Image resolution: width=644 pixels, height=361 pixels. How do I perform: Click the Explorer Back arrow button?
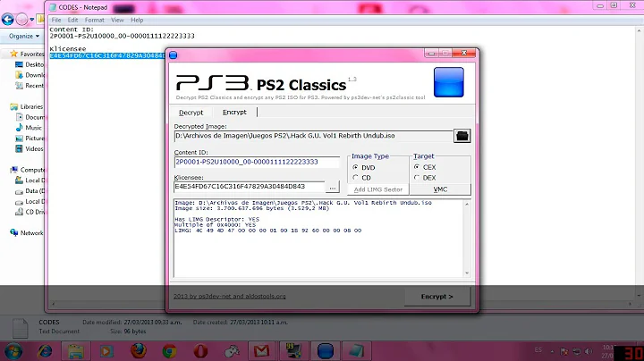coord(7,20)
